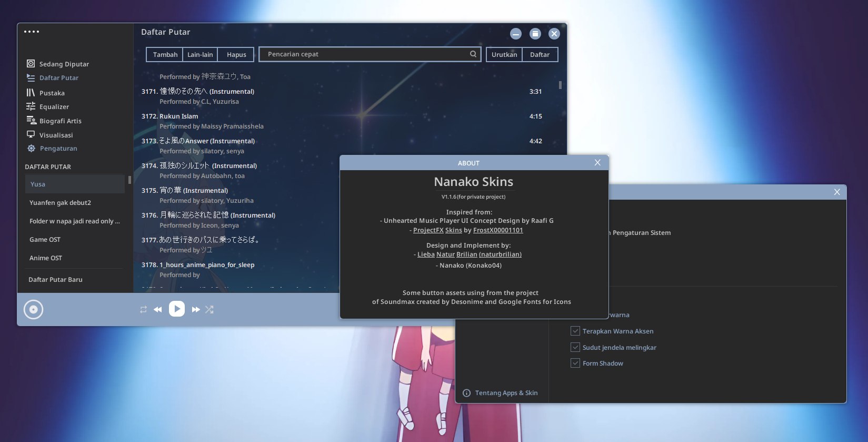This screenshot has height=442, width=868.
Task: Uncheck Sudut jendela melingkar option
Action: pos(575,348)
